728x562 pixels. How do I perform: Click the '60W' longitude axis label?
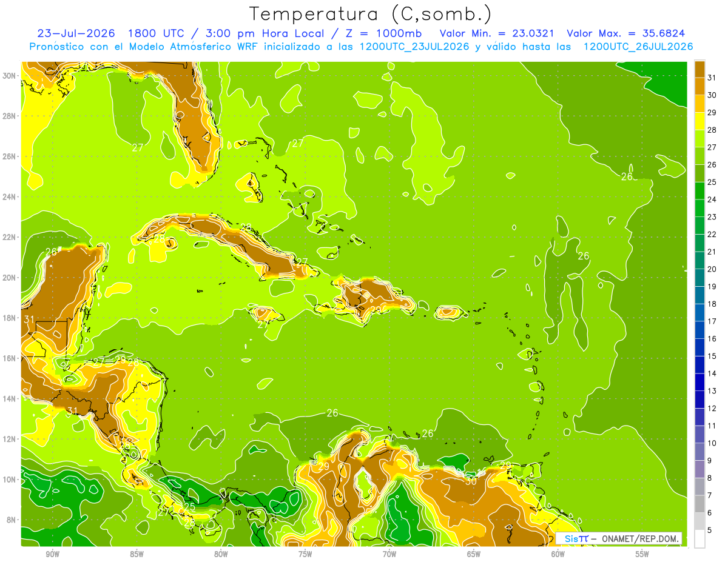coord(558,554)
